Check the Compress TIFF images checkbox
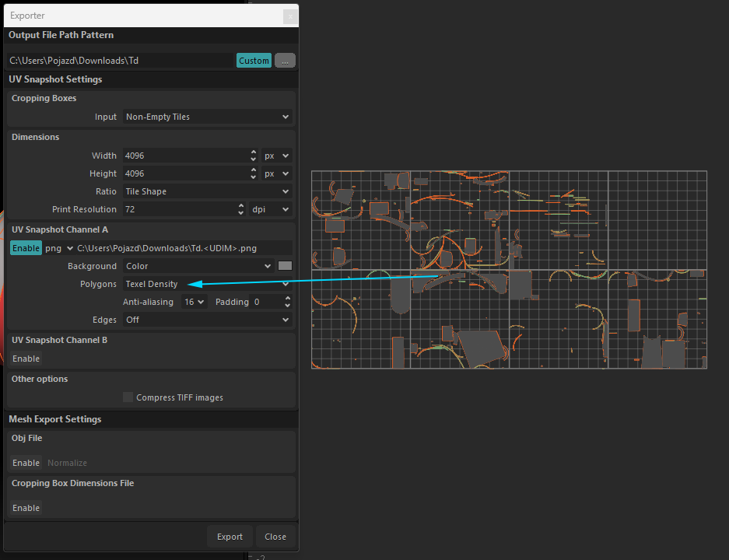 click(x=128, y=397)
